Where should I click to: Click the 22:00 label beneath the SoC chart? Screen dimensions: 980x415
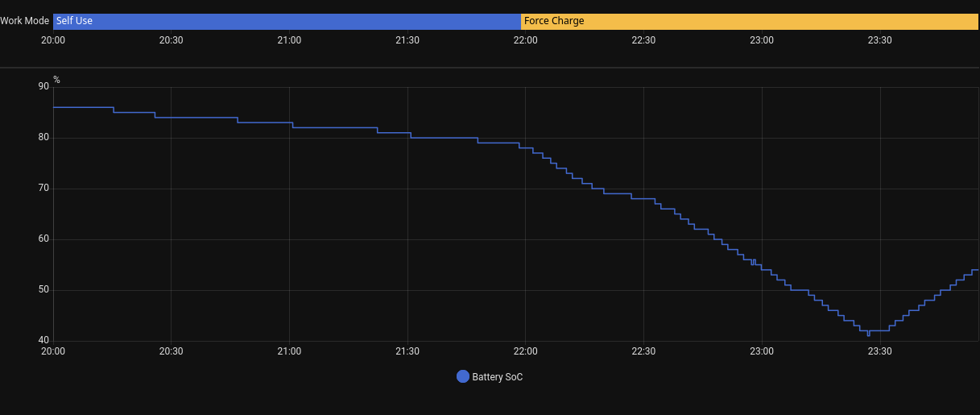[x=525, y=351]
